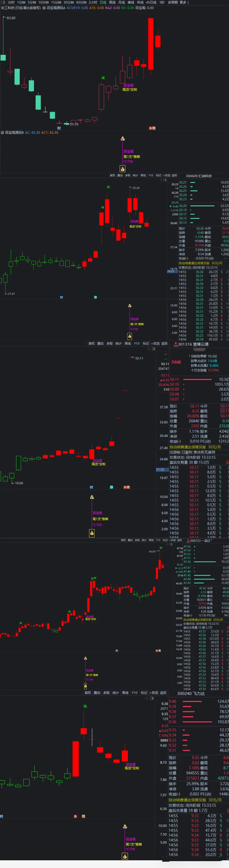Viewport: 229px width, 868px height.
Task: Open 统计 in 慧博云通 toolbar
Action: click(x=119, y=344)
